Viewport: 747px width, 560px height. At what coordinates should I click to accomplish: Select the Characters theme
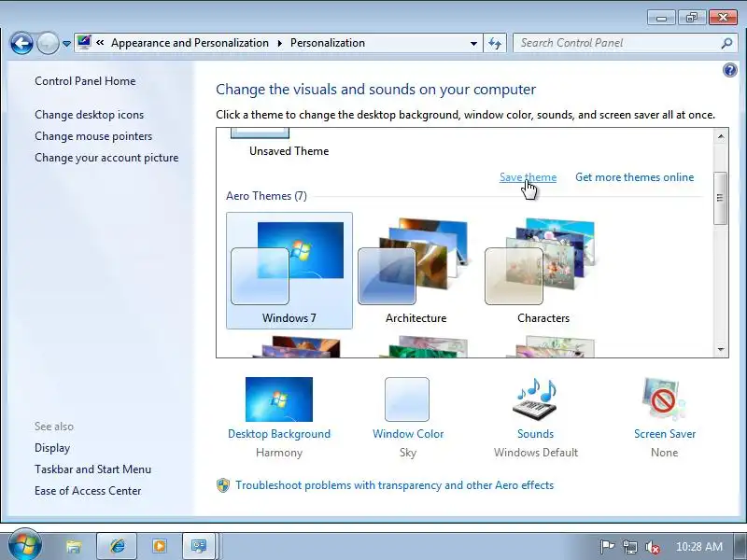point(543,271)
